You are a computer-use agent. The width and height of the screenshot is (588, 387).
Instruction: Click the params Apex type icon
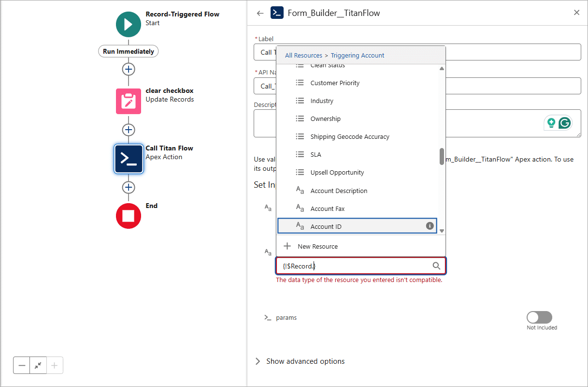click(x=268, y=318)
